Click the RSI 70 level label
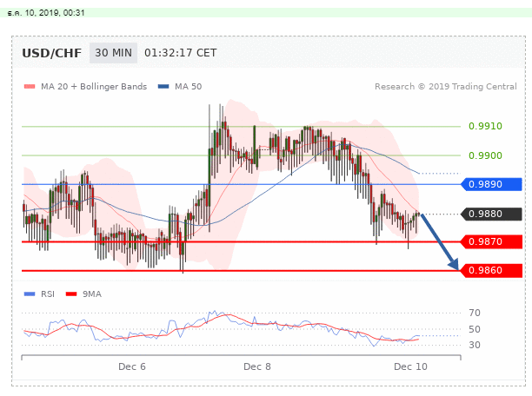Screen dimensions: 532x396 coord(475,313)
